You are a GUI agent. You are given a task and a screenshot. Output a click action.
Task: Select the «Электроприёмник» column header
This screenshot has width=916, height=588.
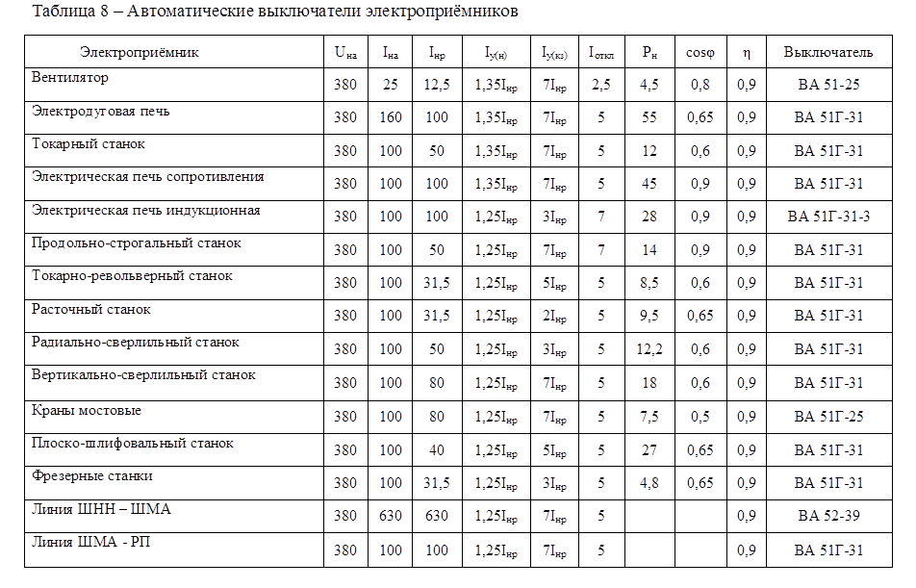(x=140, y=51)
